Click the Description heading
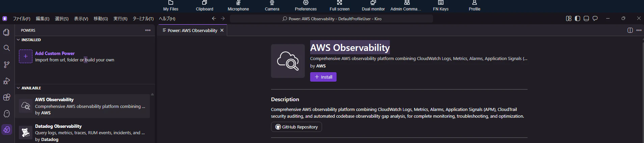 point(285,99)
